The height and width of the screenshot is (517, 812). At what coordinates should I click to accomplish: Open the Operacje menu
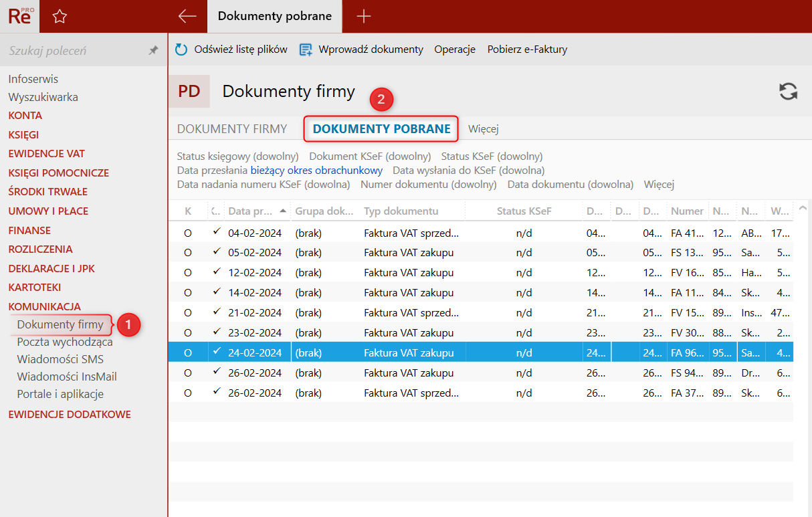tap(455, 49)
